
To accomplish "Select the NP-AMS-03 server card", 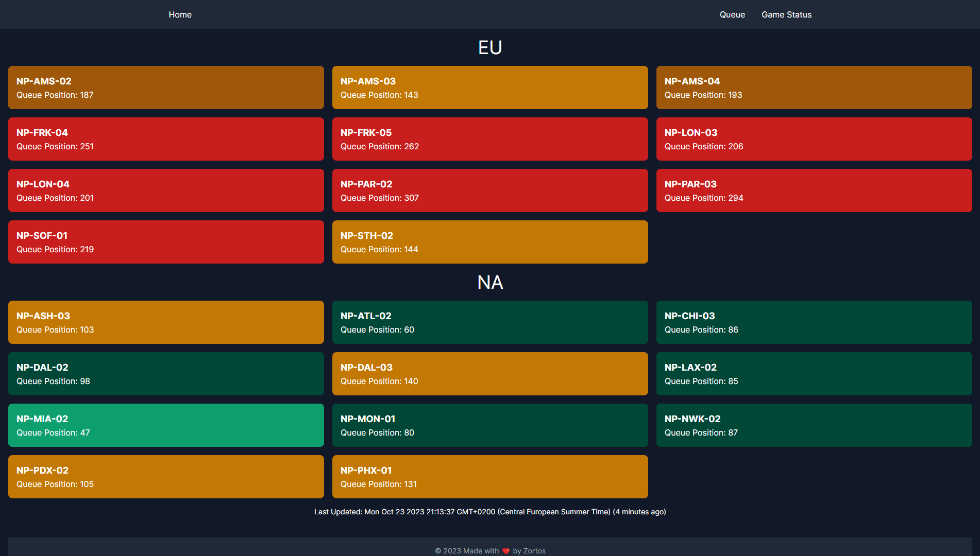I will click(x=490, y=88).
